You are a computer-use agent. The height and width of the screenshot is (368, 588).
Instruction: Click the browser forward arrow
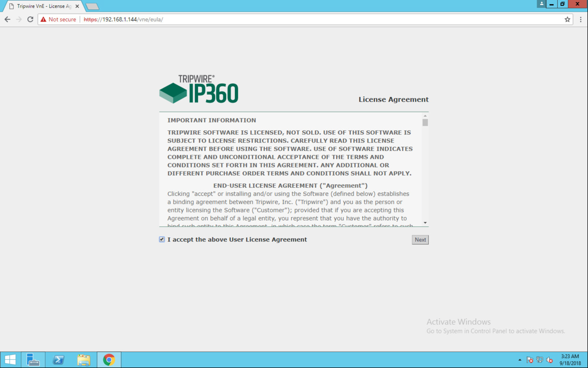[x=19, y=19]
